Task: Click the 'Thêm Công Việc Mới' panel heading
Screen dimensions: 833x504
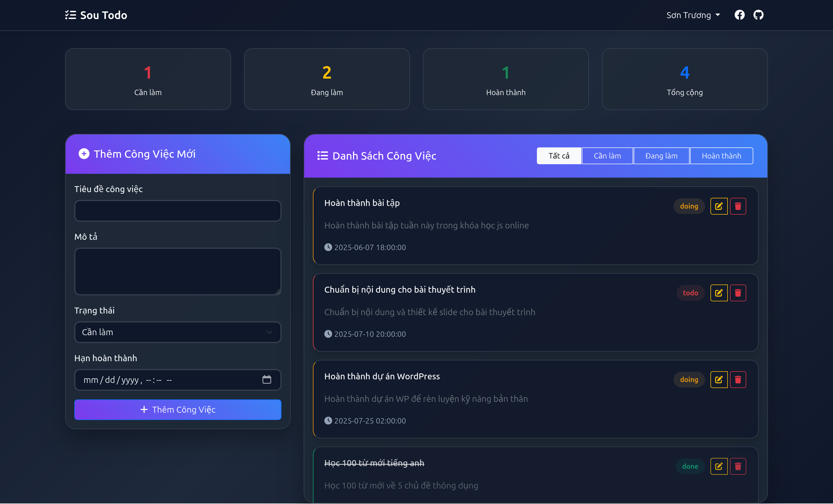Action: (144, 154)
